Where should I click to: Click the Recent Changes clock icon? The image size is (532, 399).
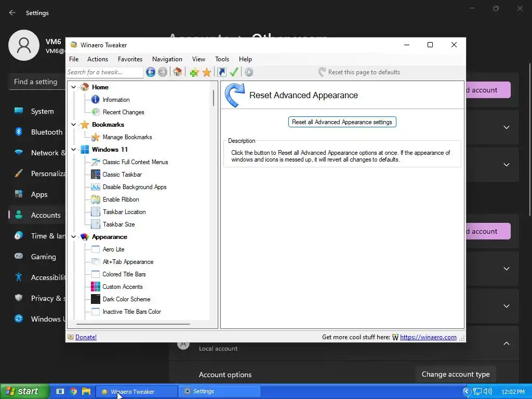[96, 112]
